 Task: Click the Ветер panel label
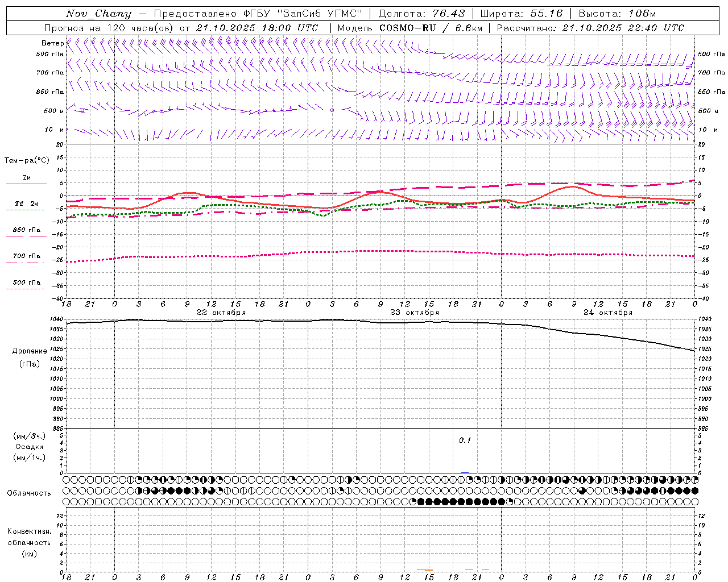pos(52,43)
